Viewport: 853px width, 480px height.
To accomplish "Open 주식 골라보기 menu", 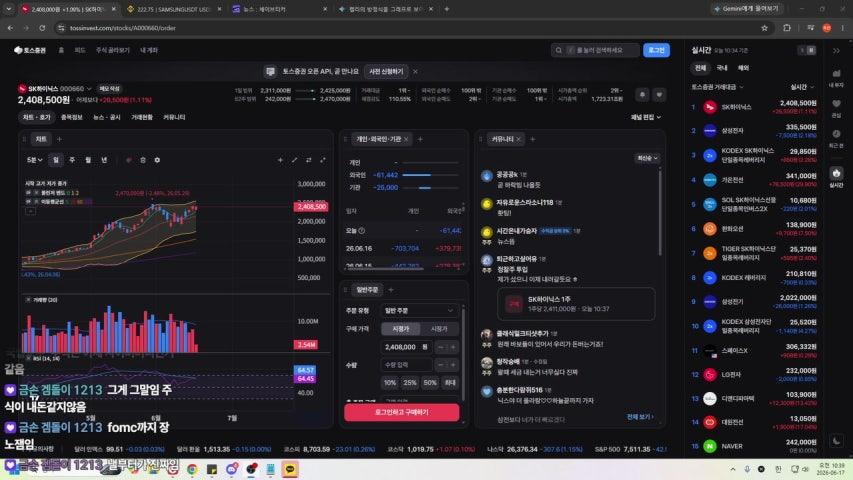I will pyautogui.click(x=113, y=50).
